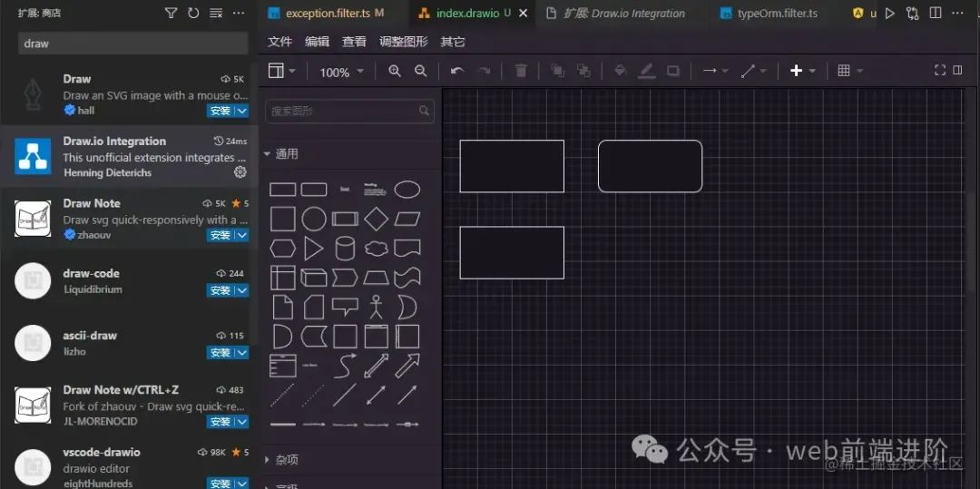Screen dimensions: 980x489
Task: Open the plus insert dropdown
Action: [x=803, y=71]
